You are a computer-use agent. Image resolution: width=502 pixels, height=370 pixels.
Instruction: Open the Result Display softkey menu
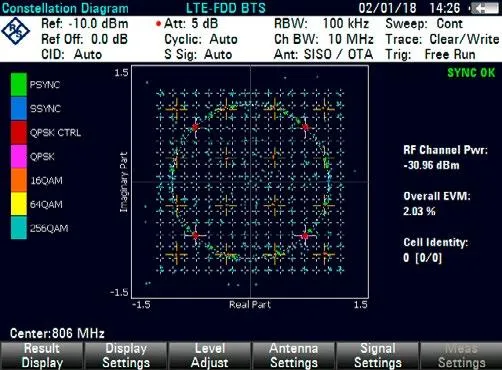pyautogui.click(x=42, y=356)
